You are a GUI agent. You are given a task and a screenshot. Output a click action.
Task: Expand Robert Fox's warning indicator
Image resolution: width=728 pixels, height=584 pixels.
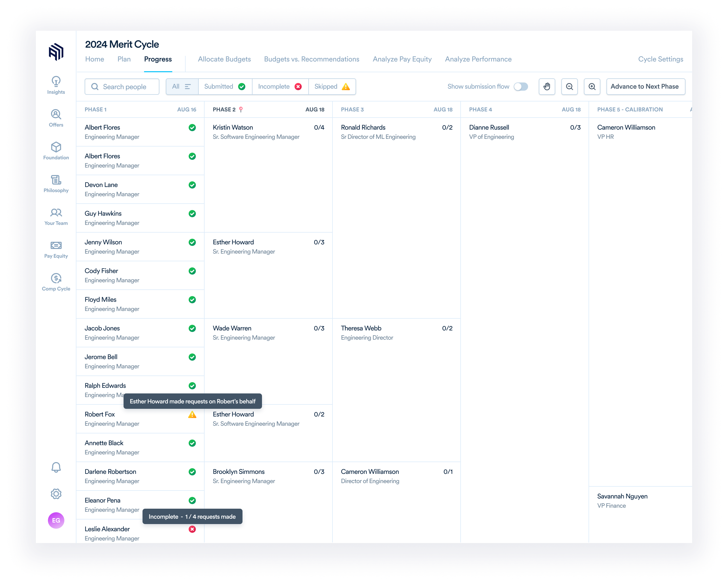192,414
